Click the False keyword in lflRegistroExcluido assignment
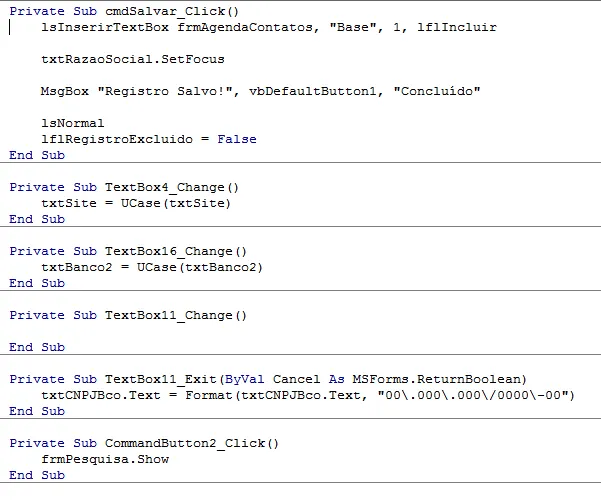Viewport: 601px width, 500px height. pos(237,139)
